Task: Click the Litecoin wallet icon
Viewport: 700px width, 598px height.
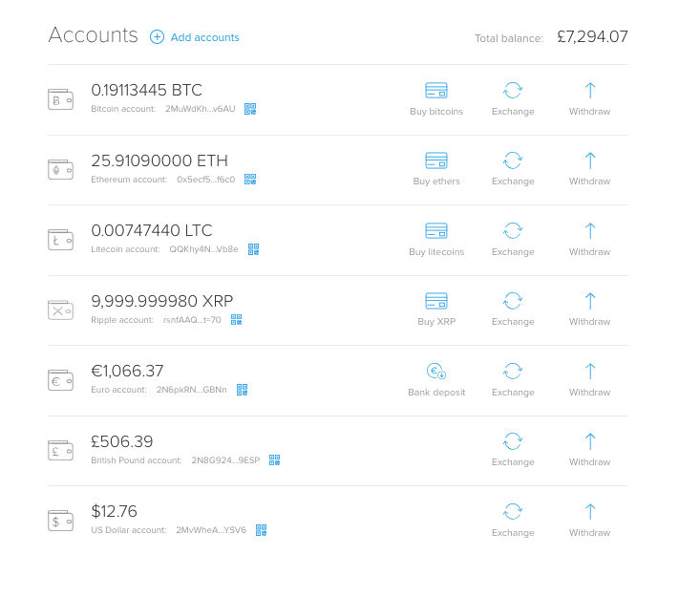Action: [61, 240]
